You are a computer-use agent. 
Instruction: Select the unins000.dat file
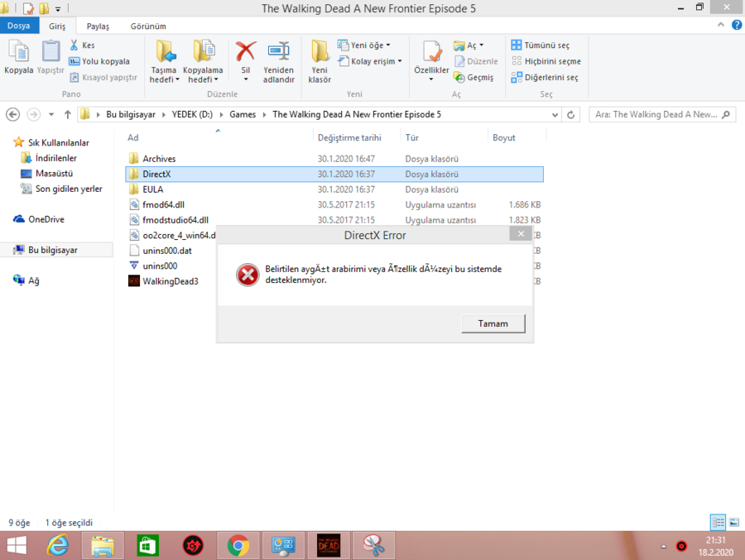coord(167,251)
